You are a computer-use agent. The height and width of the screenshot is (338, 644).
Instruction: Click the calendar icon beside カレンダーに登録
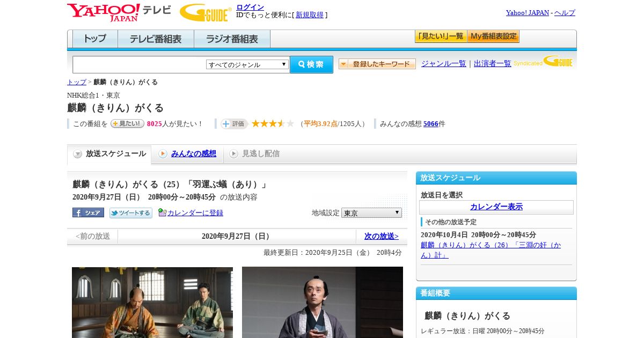tap(163, 212)
